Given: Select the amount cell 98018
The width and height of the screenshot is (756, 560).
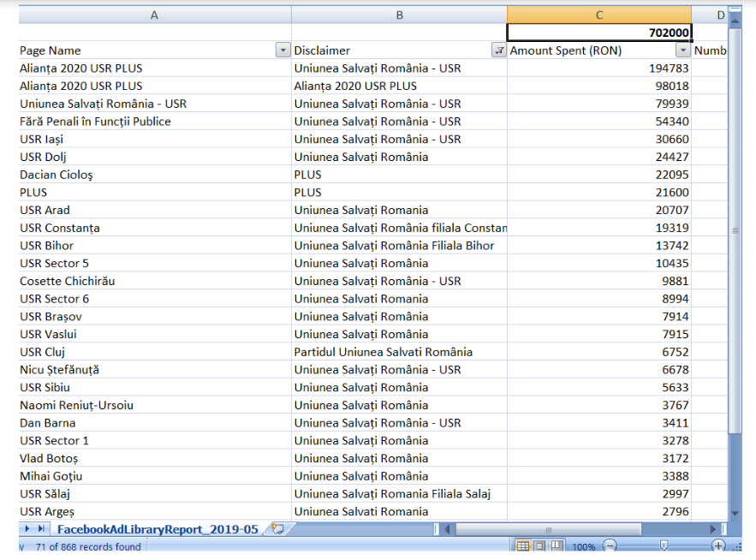Looking at the screenshot, I should [599, 86].
